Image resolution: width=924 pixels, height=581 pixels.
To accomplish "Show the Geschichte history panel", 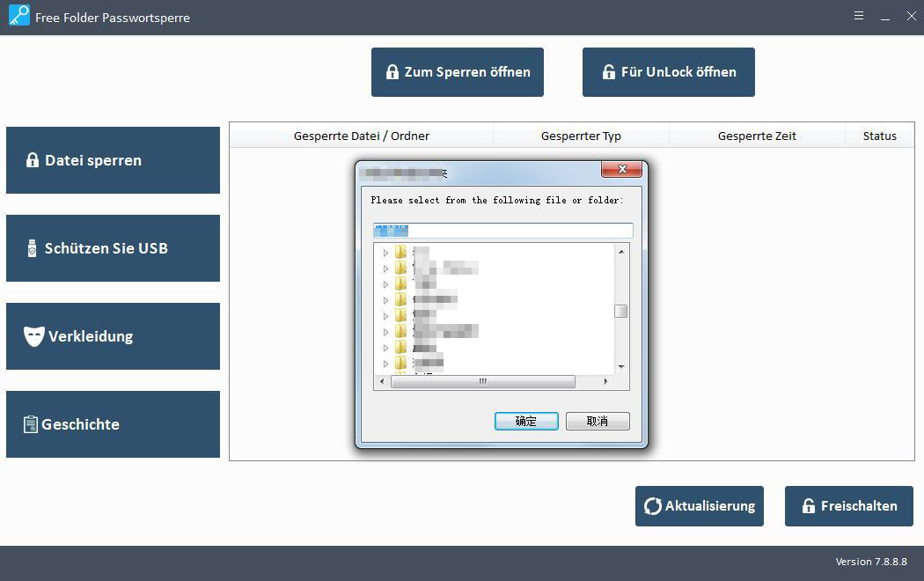I will pos(113,424).
